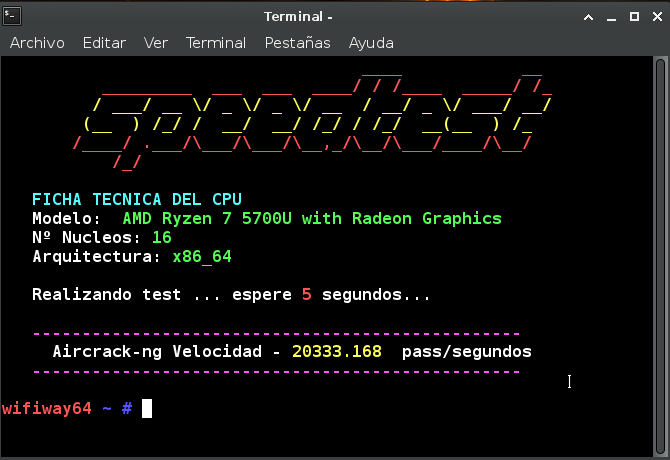The height and width of the screenshot is (460, 670).
Task: Click the 'Aircrack-ng Velocidad' text
Action: point(157,352)
